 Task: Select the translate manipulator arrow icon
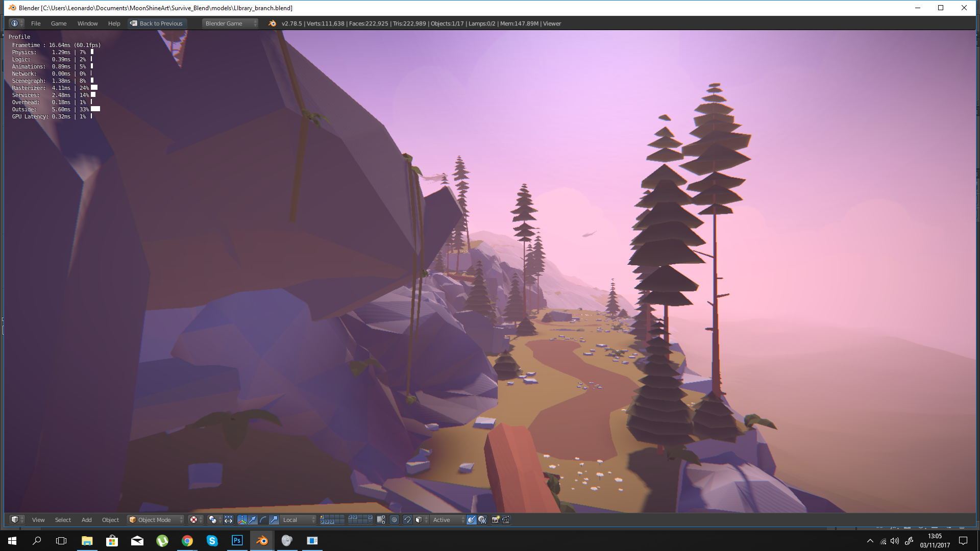pos(253,519)
